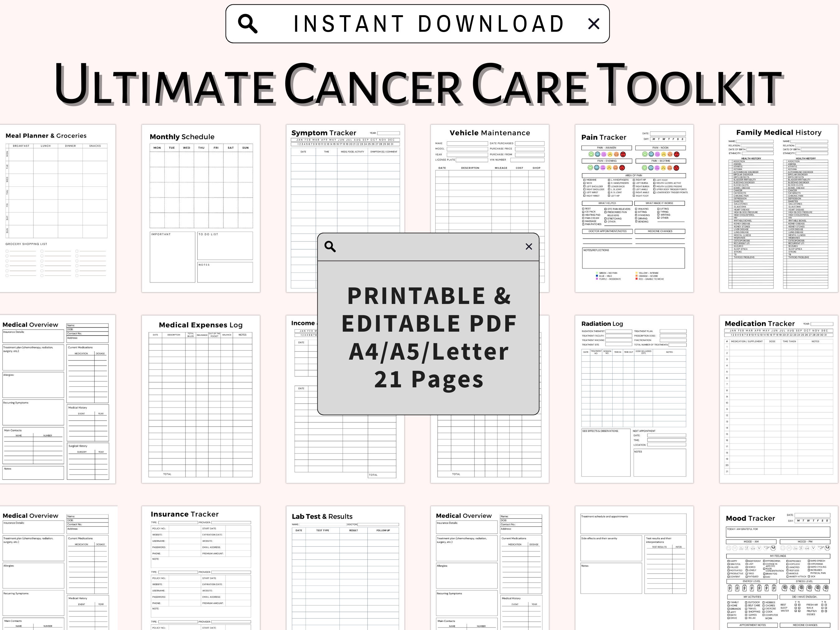This screenshot has height=630, width=840.
Task: Check ICE PACK under WHAT HELPED
Action: (x=583, y=212)
